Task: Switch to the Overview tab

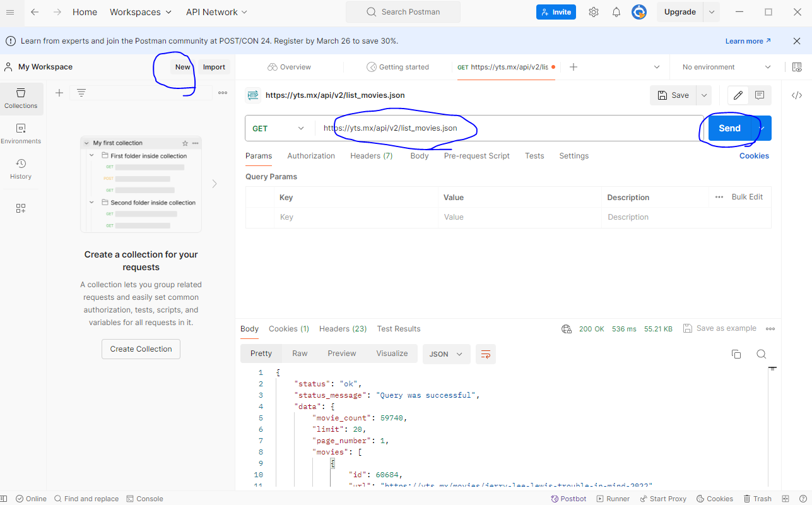Action: click(x=289, y=67)
